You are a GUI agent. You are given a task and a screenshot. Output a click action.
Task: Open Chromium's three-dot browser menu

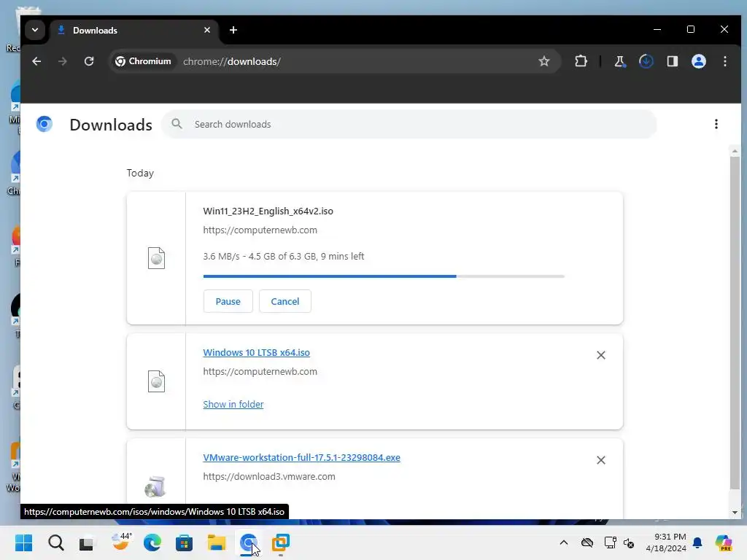tap(725, 61)
